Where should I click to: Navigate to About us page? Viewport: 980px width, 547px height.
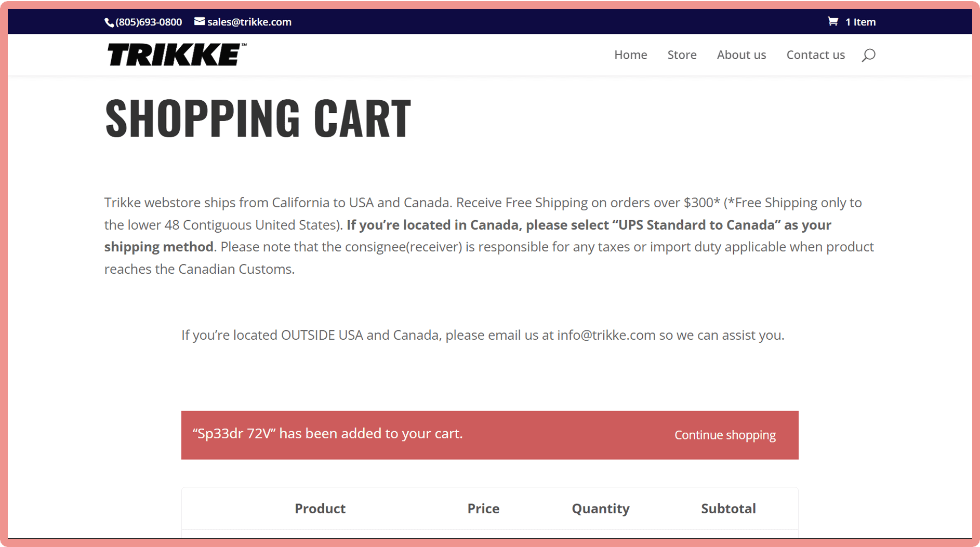741,55
